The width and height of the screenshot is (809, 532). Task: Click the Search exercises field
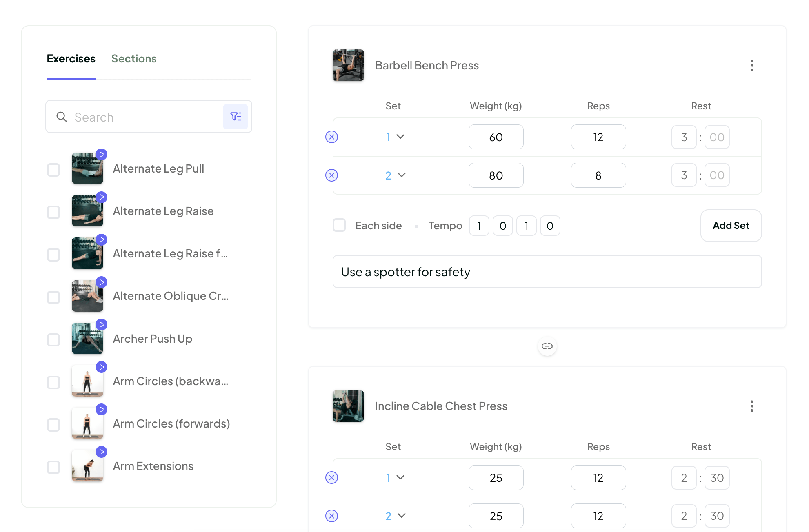(x=143, y=117)
